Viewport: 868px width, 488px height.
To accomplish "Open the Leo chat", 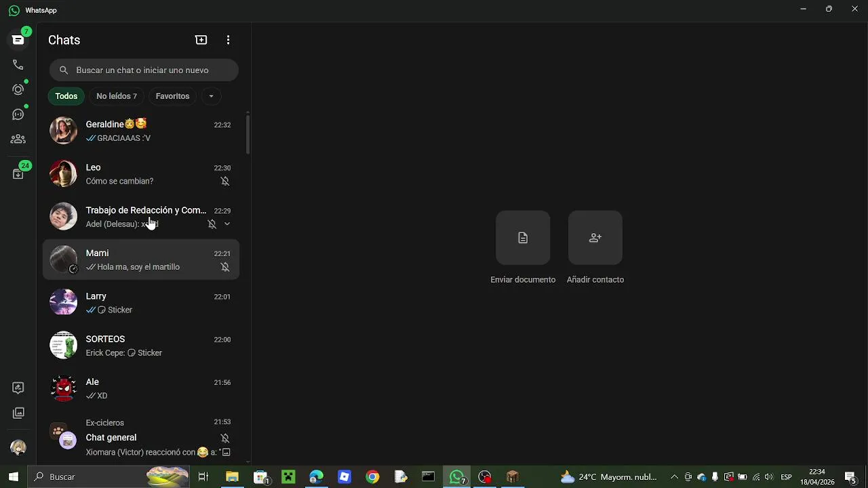I will 141,174.
